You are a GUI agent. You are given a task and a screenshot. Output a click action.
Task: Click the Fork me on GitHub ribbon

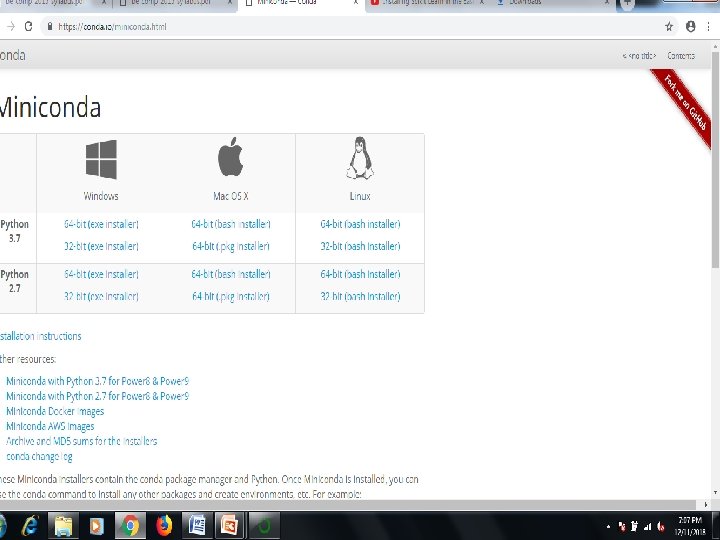tap(683, 107)
